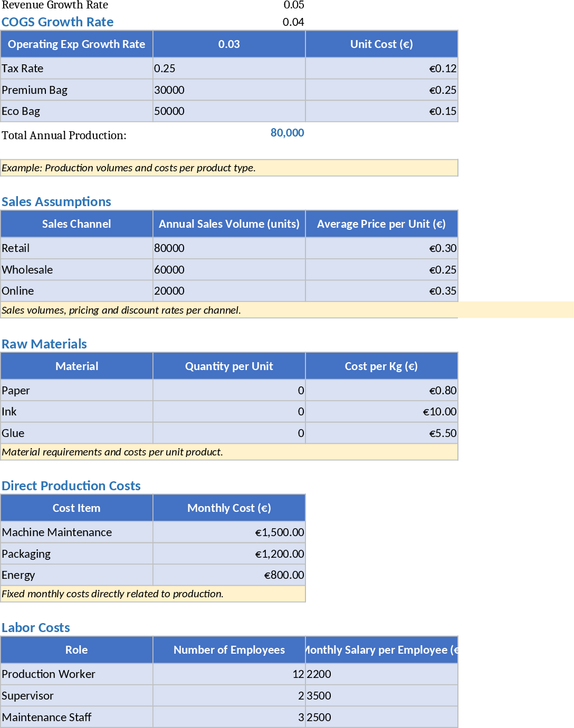Click the Glue quantity per unit cell
Image resolution: width=574 pixels, height=728 pixels.
(x=228, y=433)
